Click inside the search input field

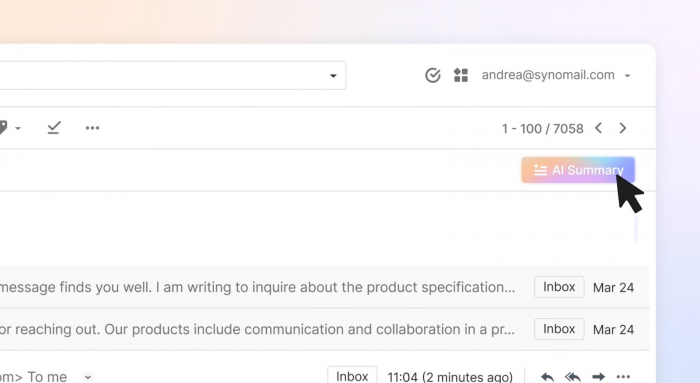[x=161, y=75]
